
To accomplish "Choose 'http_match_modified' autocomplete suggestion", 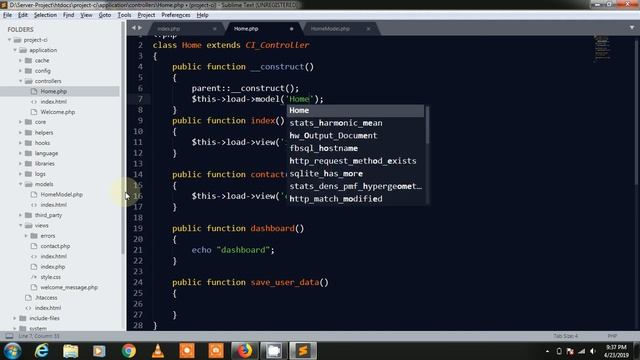I will pyautogui.click(x=356, y=199).
